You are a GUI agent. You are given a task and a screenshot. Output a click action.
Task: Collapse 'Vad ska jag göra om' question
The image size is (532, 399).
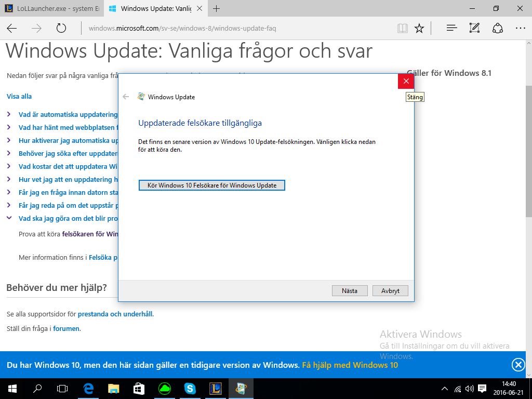point(68,219)
